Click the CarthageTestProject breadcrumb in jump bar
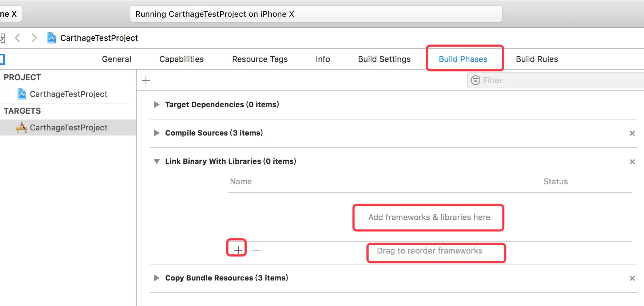The height and width of the screenshot is (306, 644). point(99,38)
